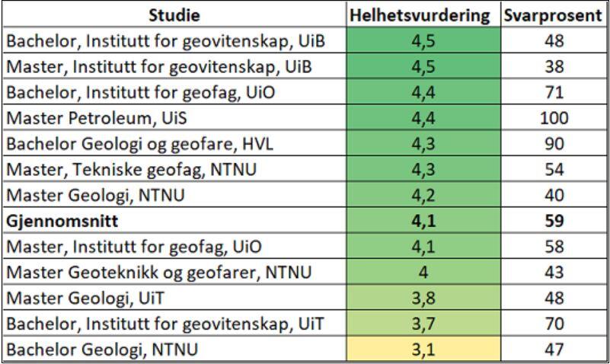Select the bold 4,1 average rating cell
The height and width of the screenshot is (364, 610).
point(421,221)
